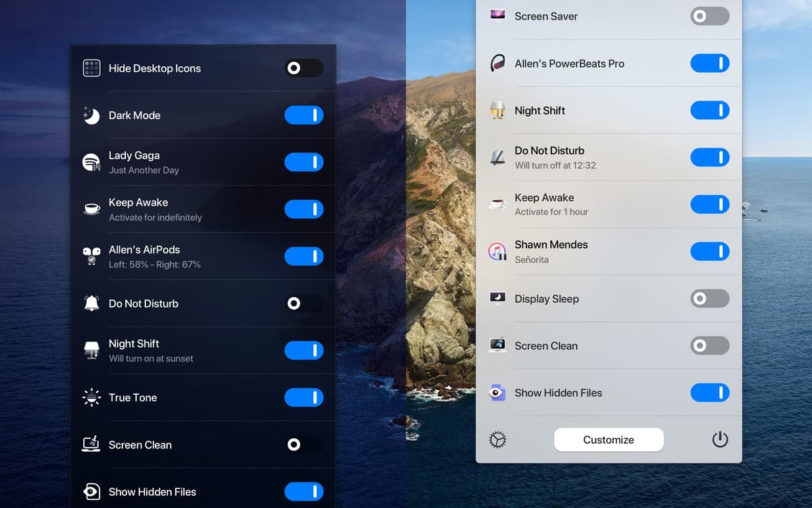Click the Spotify icon beside Lady Gaga

tap(91, 163)
